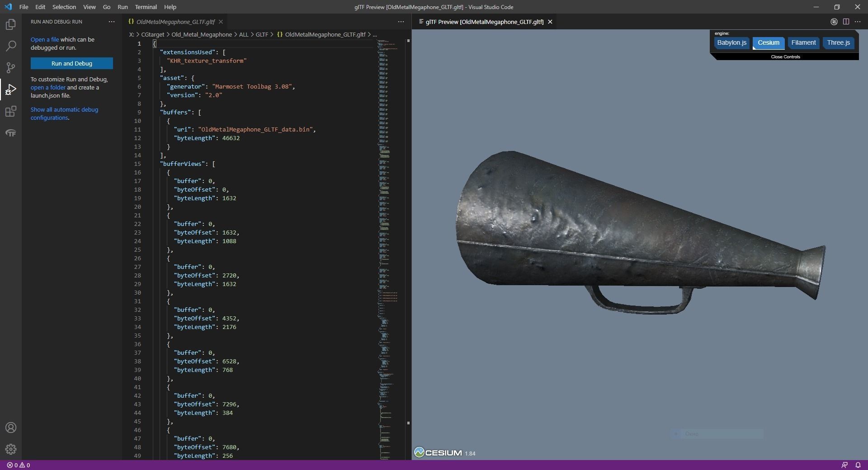Open the Accounts icon above settings gear
This screenshot has height=470, width=868.
pos(10,428)
